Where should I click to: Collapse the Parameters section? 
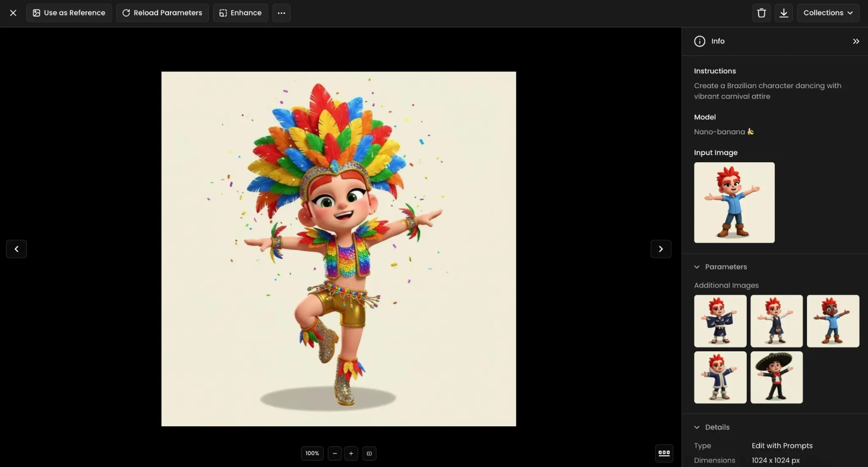click(697, 267)
